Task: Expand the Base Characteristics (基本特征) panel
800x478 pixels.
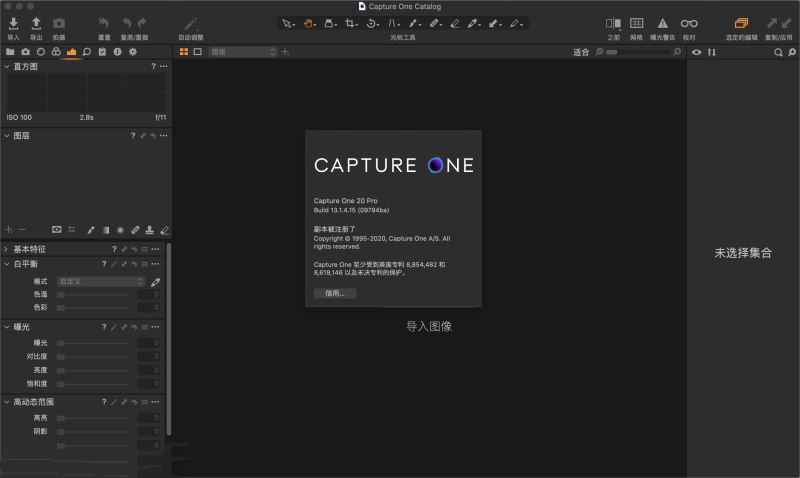Action: 7,249
